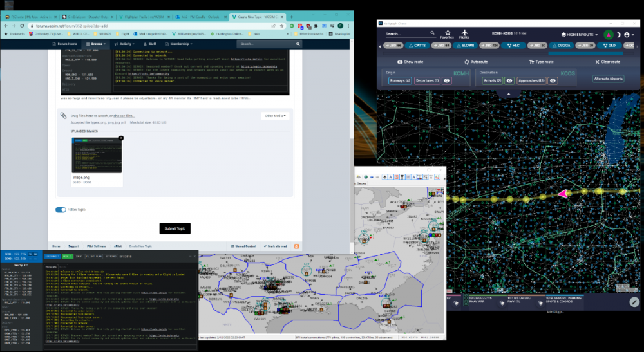
Task: Click the Alternate Airports button
Action: (609, 79)
